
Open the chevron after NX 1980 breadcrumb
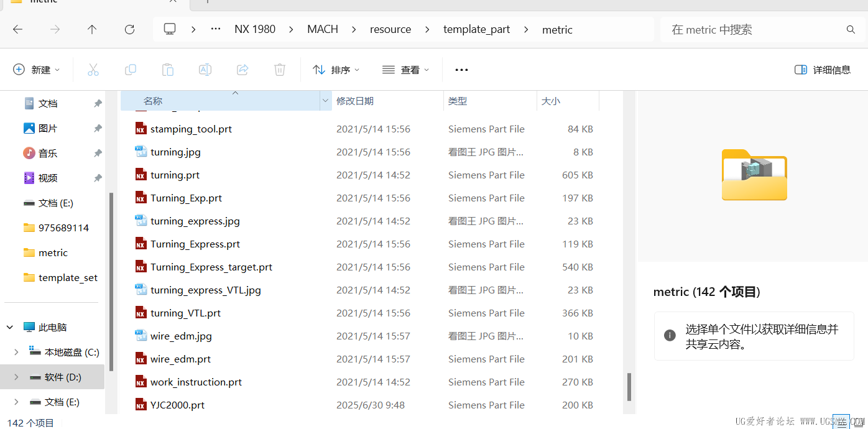292,29
